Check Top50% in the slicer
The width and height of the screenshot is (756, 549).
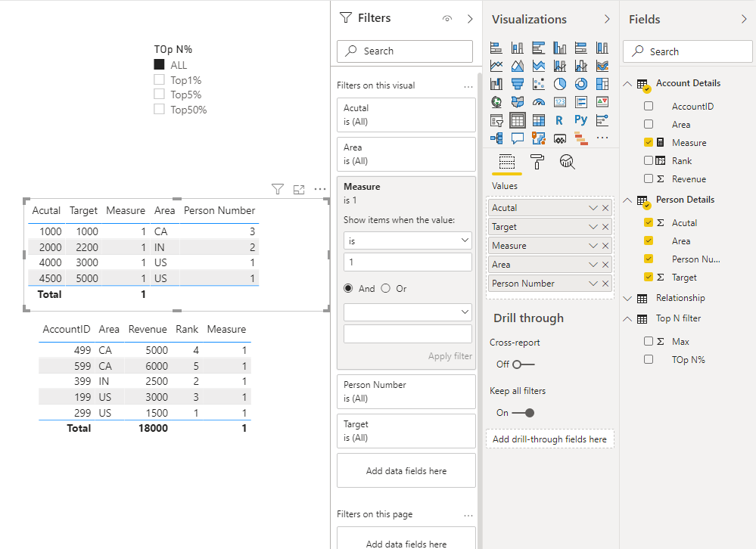[x=159, y=109]
